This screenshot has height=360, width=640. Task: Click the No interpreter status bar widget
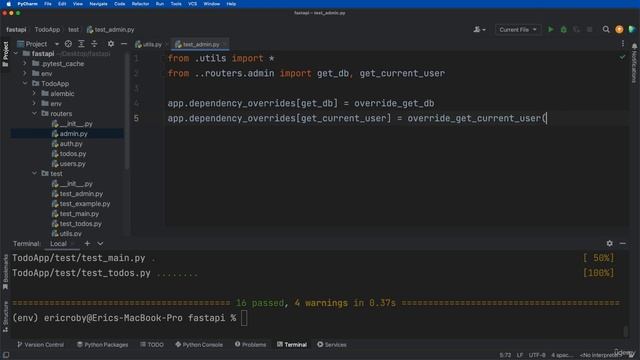click(x=600, y=355)
